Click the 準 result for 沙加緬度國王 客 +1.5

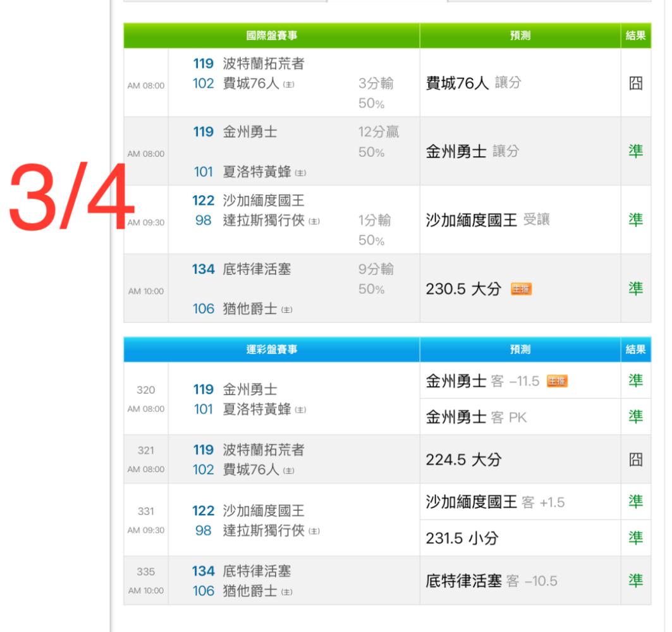(635, 501)
